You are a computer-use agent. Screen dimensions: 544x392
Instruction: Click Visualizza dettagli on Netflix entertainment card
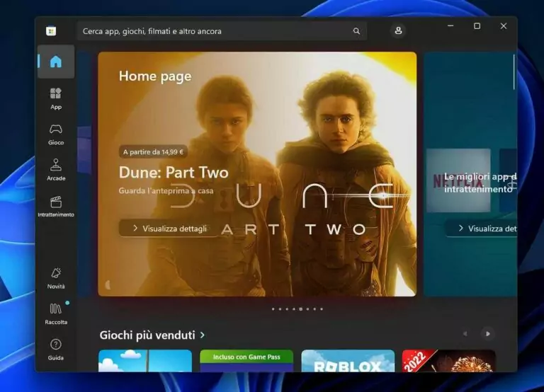[482, 229]
